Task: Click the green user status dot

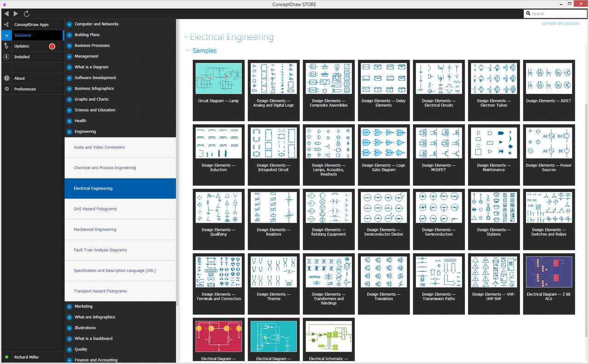Action: coord(6,357)
